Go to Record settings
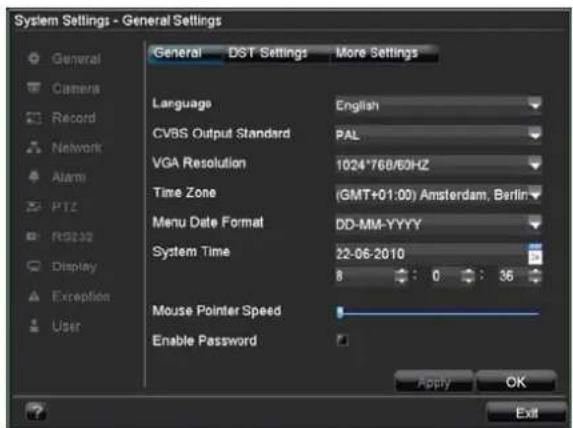Viewport: 573px width, 428px height. coord(74,118)
